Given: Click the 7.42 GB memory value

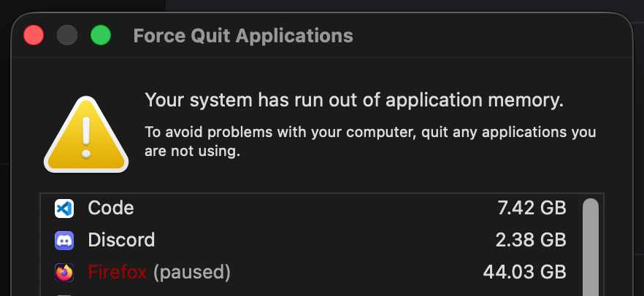Looking at the screenshot, I should tap(530, 209).
